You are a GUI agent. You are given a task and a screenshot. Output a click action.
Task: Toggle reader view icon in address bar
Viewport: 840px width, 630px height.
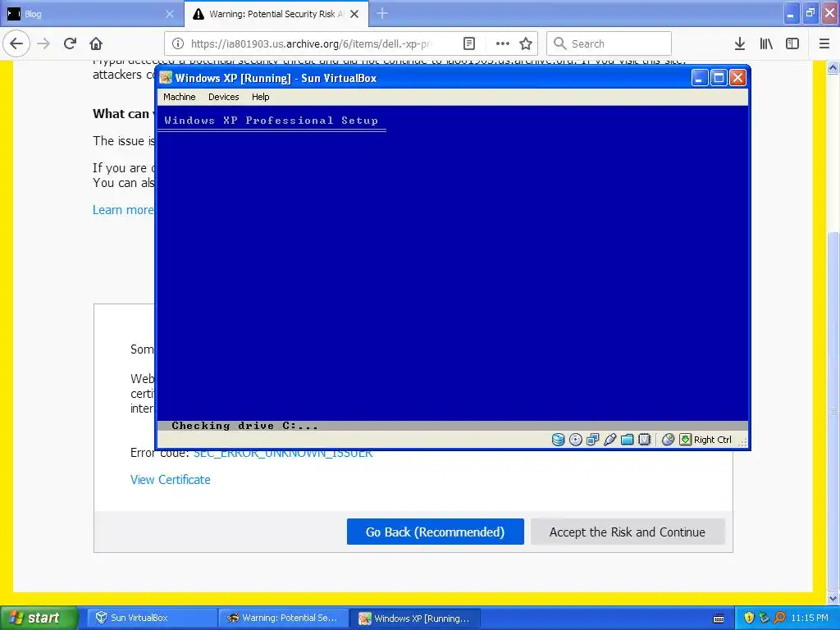(468, 43)
